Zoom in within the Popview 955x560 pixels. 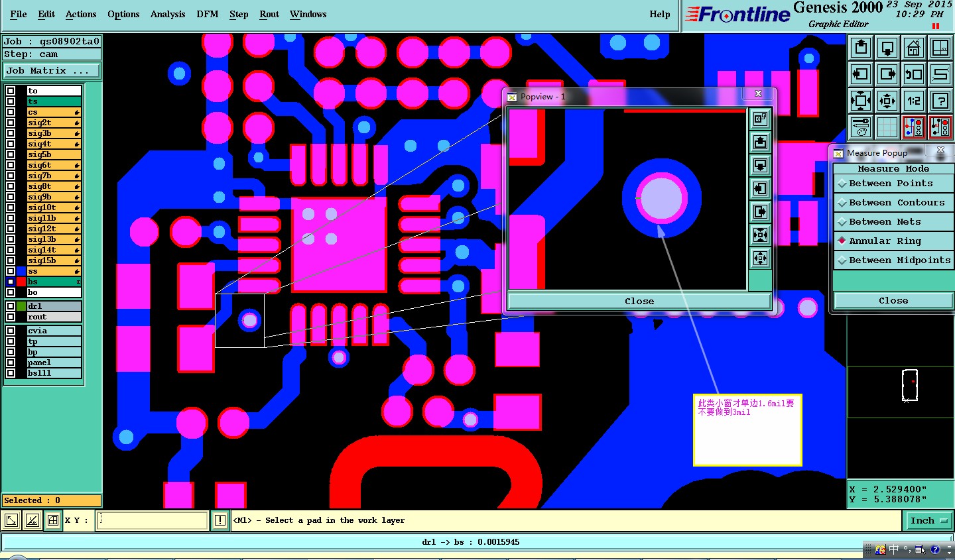760,235
